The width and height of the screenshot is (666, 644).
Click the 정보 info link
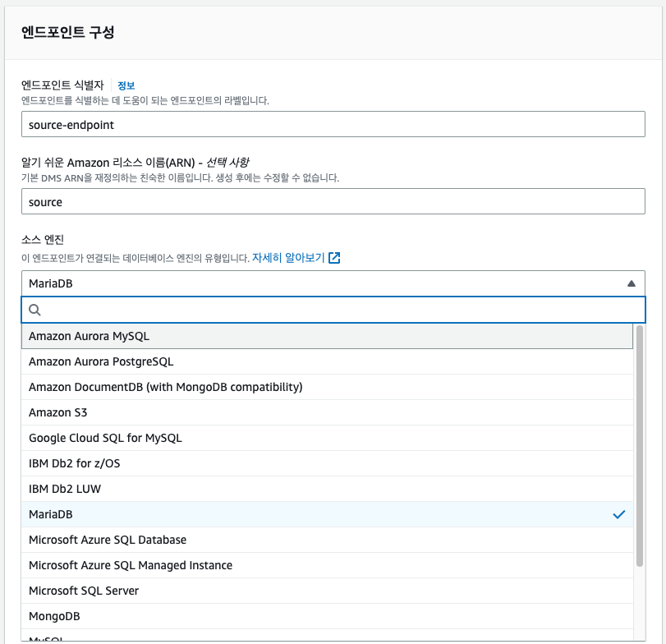[x=126, y=85]
